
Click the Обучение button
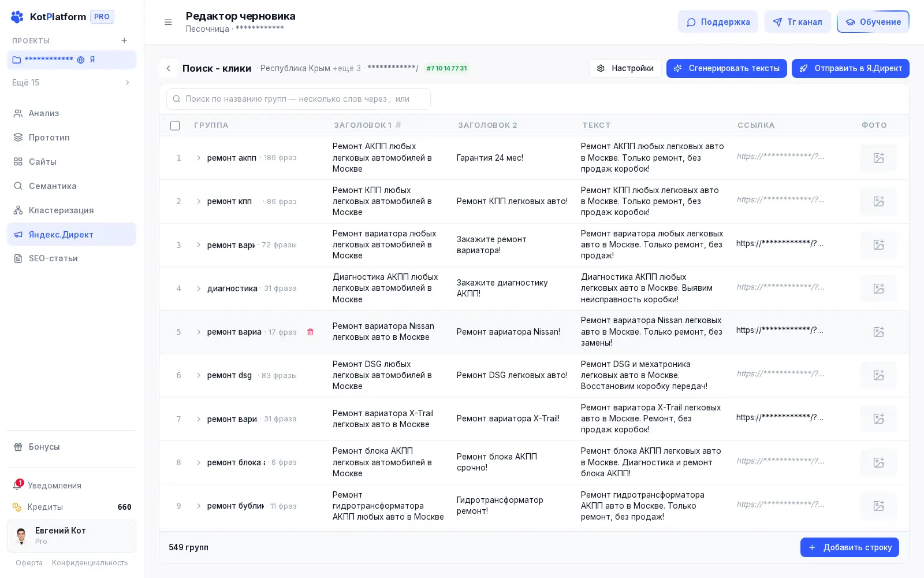(x=873, y=22)
